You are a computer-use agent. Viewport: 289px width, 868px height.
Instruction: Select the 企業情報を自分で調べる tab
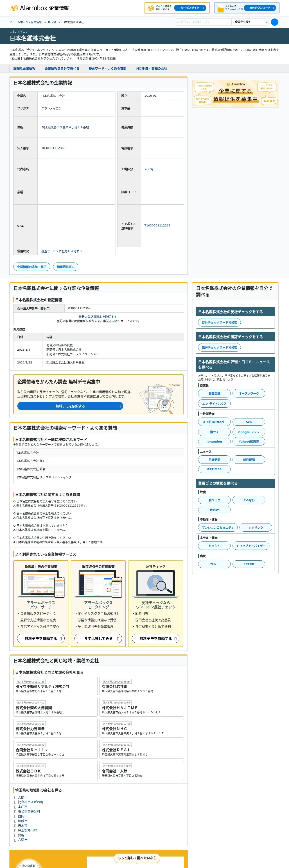click(62, 69)
